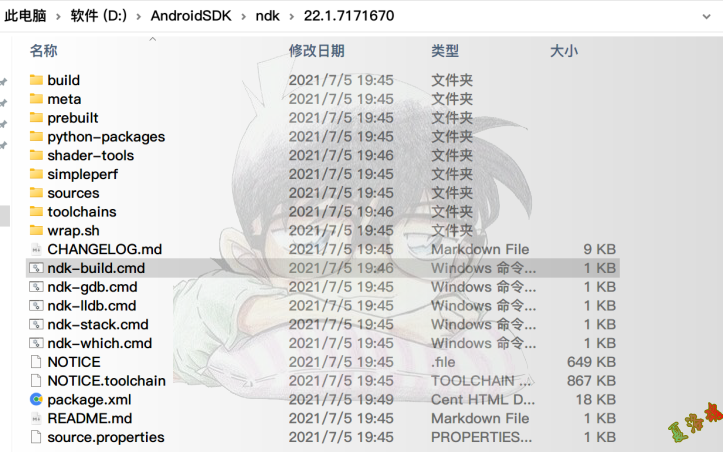Select the python-packages folder name
Viewport: 723px width, 452px height.
pos(106,137)
